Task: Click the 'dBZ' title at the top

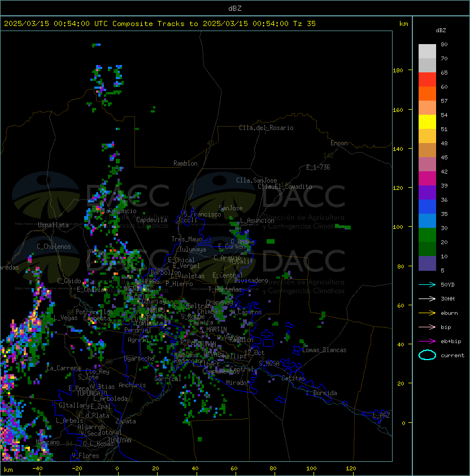Action: tap(235, 8)
